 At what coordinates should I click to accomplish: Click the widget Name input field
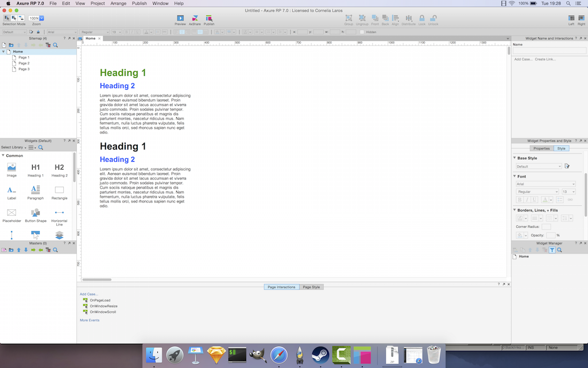[x=550, y=51]
